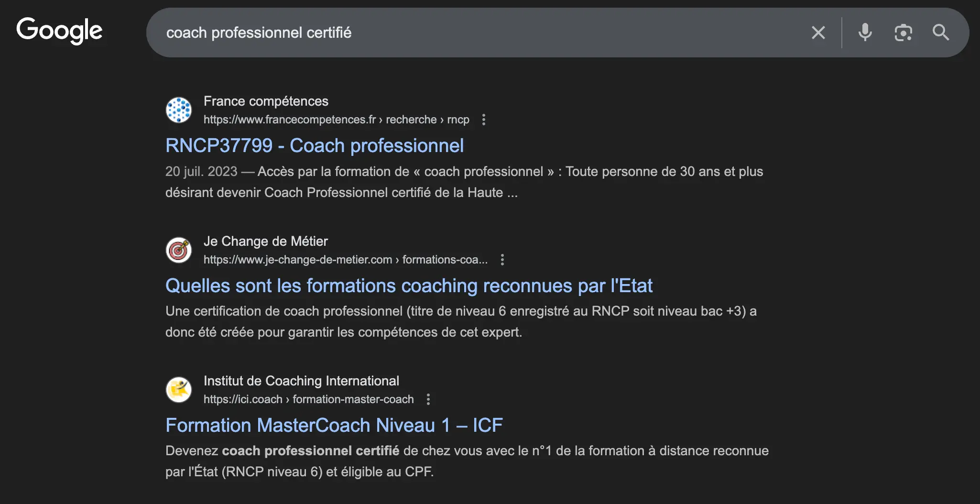Open the options menu on the Institut de Coaching result
This screenshot has height=504, width=980.
(428, 399)
